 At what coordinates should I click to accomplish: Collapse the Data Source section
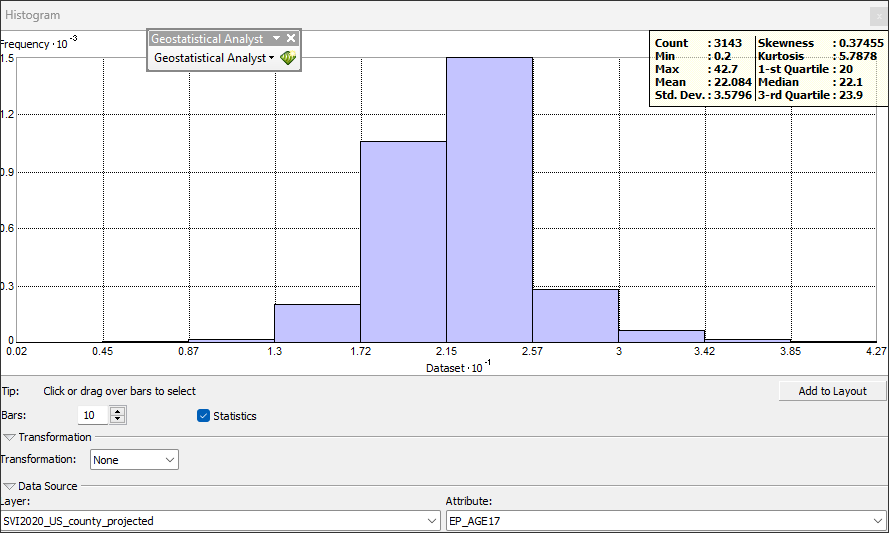[9, 486]
